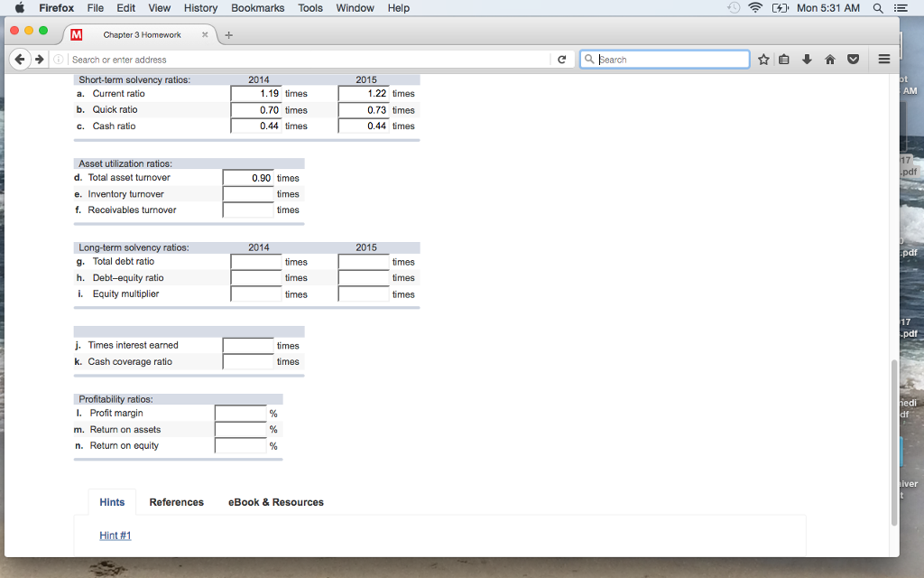
Task: Click the Return on equity input
Action: tap(240, 445)
